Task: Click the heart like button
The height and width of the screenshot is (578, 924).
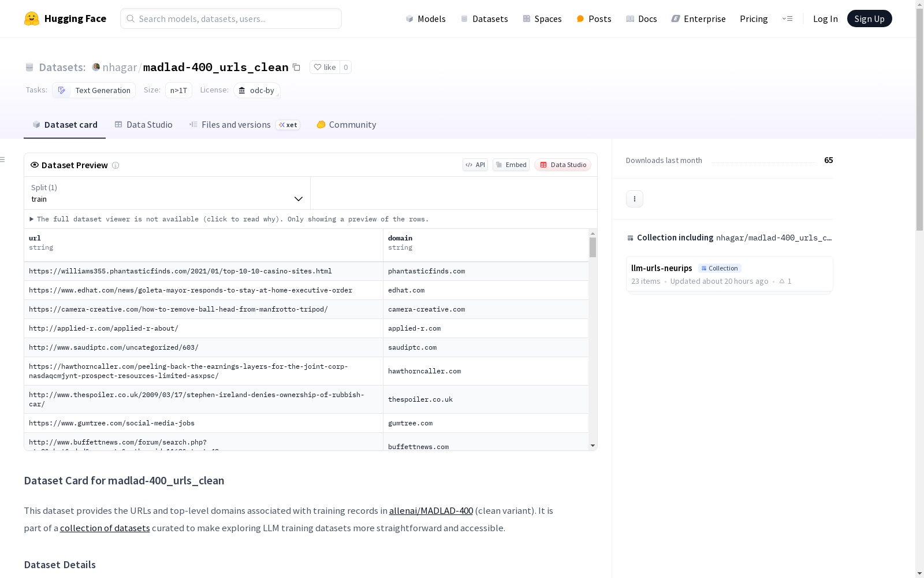Action: (325, 67)
